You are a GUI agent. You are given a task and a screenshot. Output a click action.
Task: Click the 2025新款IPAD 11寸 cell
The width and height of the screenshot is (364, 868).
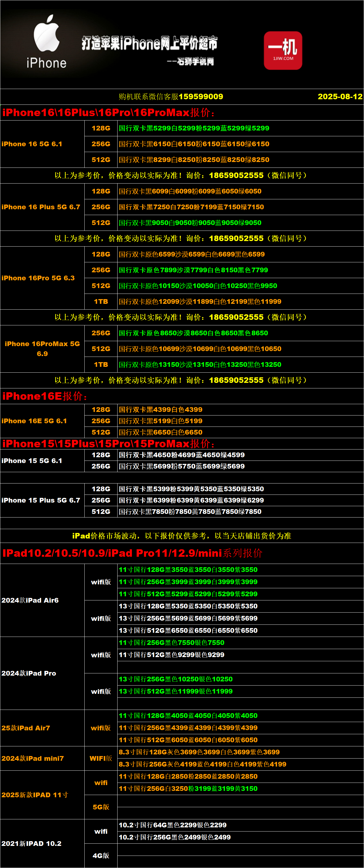(x=42, y=795)
